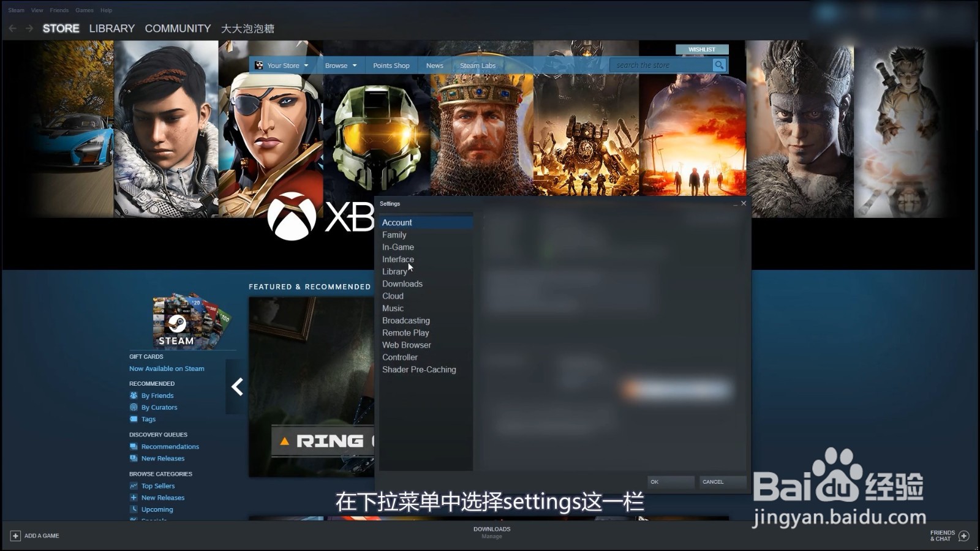The width and height of the screenshot is (980, 551).
Task: Click the Wishlist button
Action: [702, 50]
